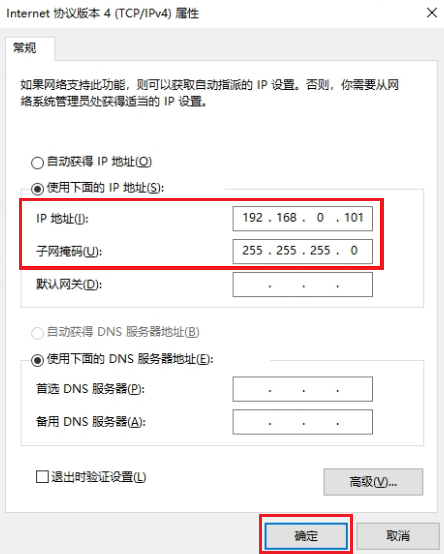Select the 自动获得 IP 地址 radio option
This screenshot has height=554, width=444.
pos(37,163)
